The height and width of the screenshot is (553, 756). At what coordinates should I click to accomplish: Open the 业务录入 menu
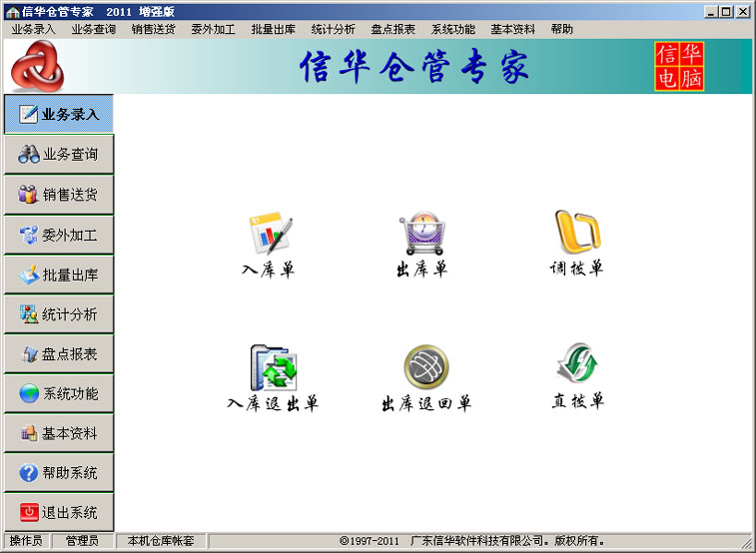[33, 29]
